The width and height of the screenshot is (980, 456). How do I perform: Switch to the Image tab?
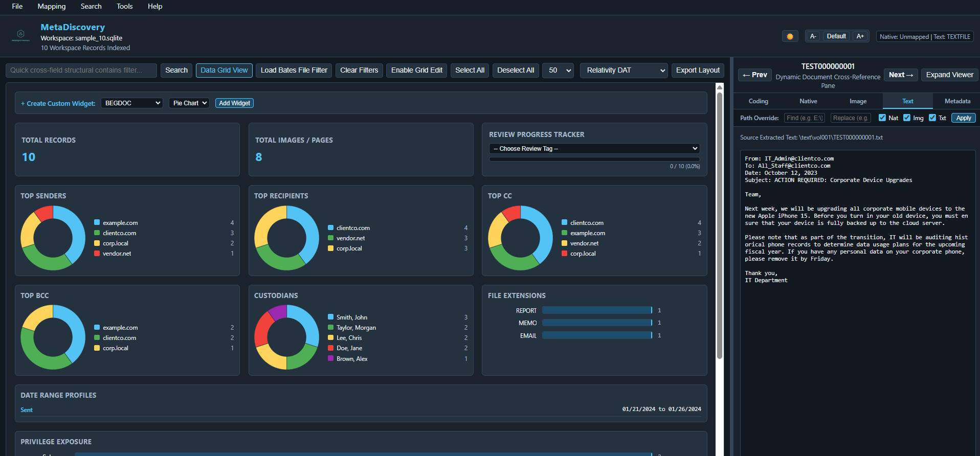858,101
